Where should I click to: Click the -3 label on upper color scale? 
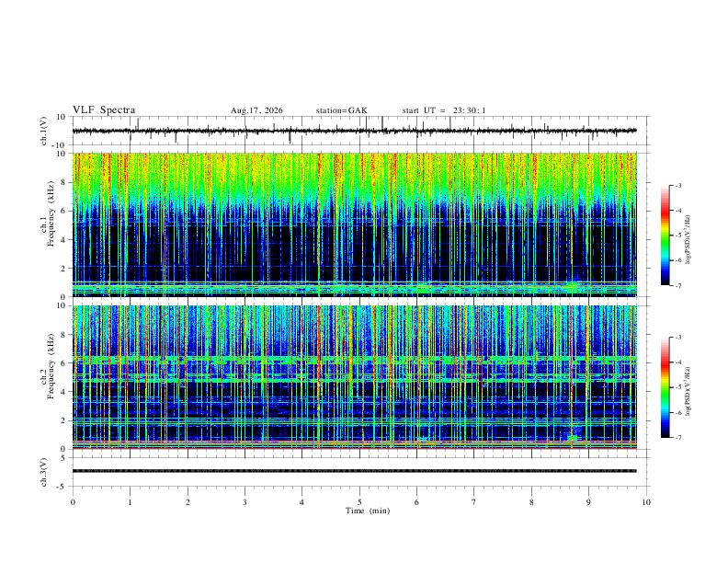click(x=677, y=185)
